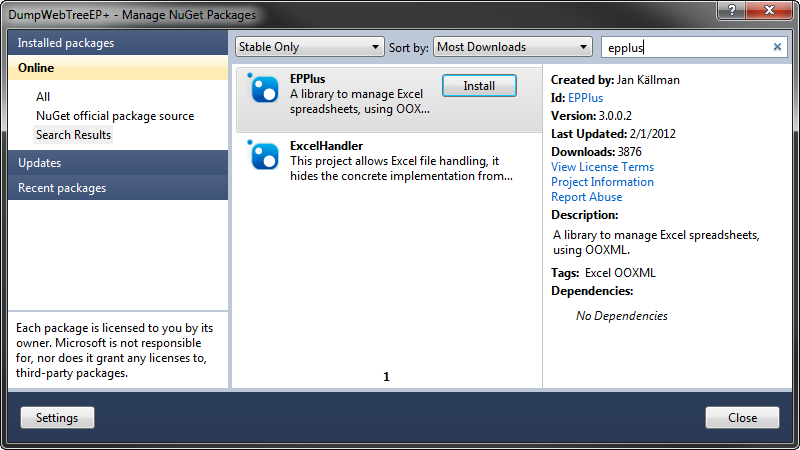Open the Project Information link
Image resolution: width=800 pixels, height=450 pixels.
602,182
